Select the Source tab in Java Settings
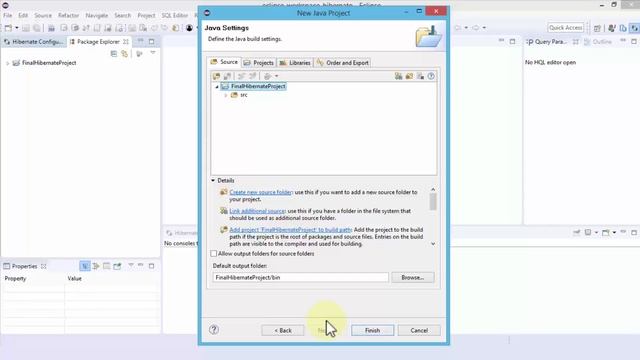 pos(224,62)
